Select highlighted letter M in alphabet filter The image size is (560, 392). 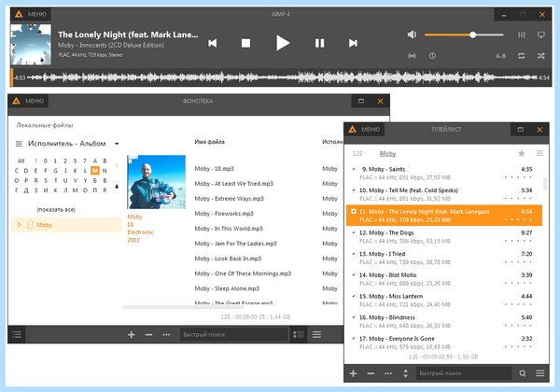point(94,171)
